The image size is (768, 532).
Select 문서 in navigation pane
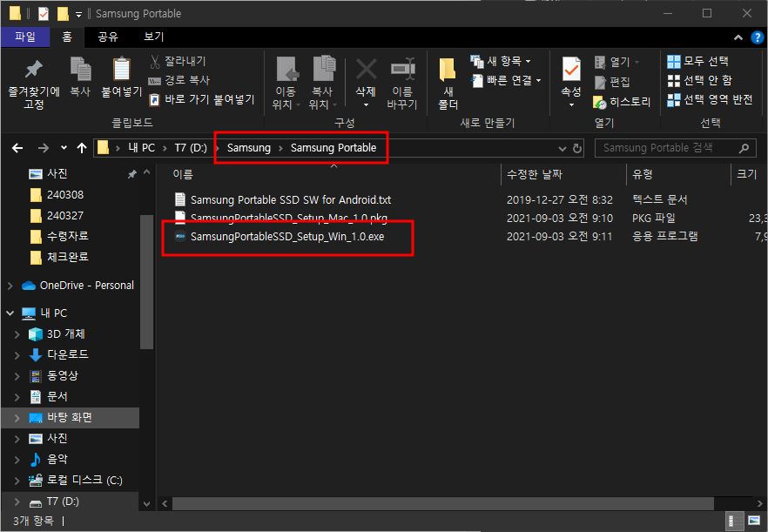tap(57, 397)
